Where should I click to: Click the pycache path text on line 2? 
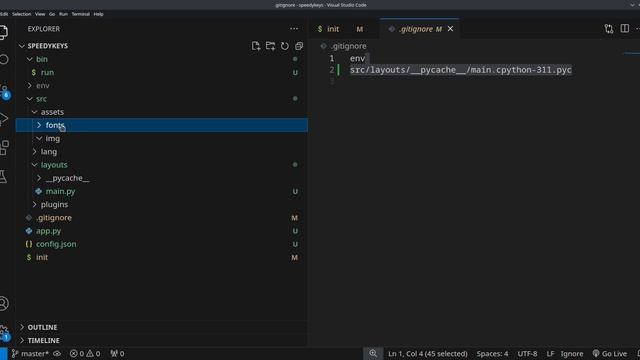pos(460,70)
